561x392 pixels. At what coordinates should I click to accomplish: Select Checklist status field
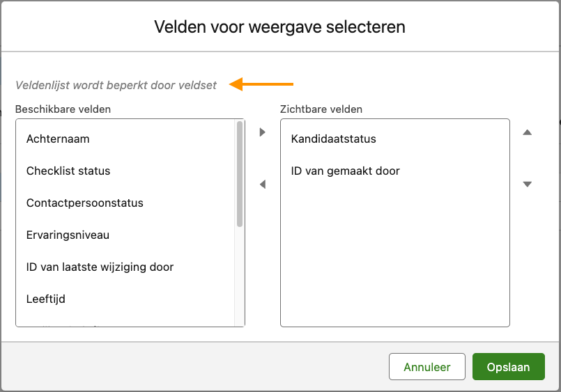pos(68,171)
